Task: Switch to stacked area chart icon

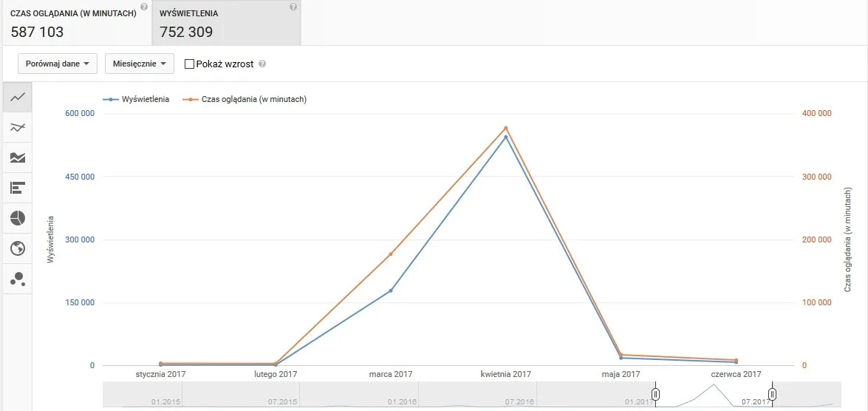Action: click(x=18, y=158)
